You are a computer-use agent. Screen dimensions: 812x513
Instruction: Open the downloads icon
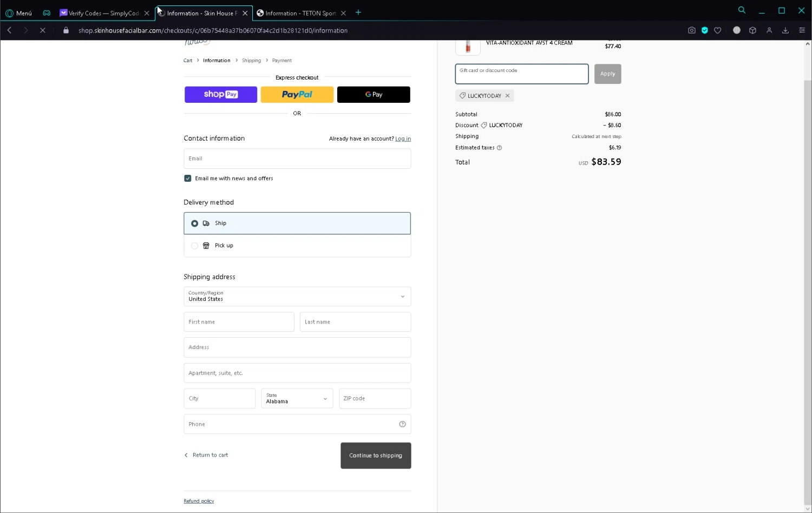pos(785,30)
